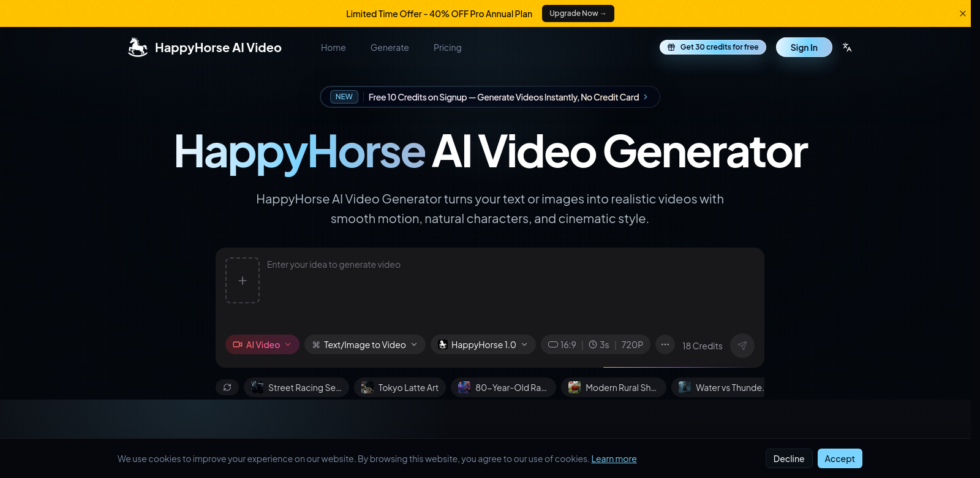Expand the AI Video type dropdown
The width and height of the screenshot is (980, 478).
coord(262,344)
